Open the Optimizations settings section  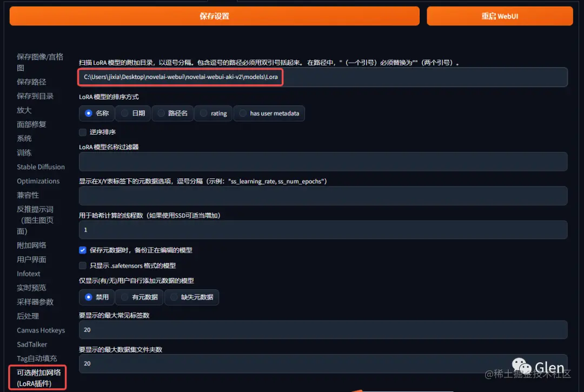(x=38, y=181)
